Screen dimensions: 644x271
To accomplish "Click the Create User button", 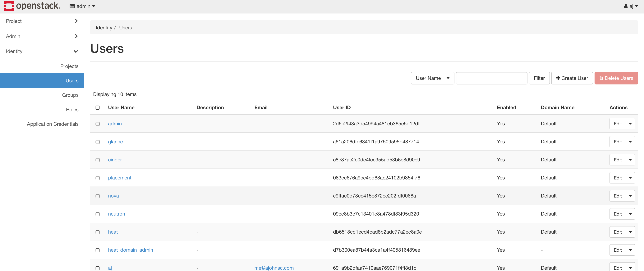I will (x=572, y=78).
